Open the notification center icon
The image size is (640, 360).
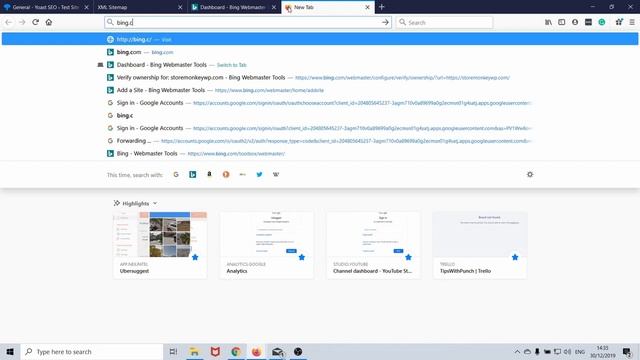click(x=627, y=351)
